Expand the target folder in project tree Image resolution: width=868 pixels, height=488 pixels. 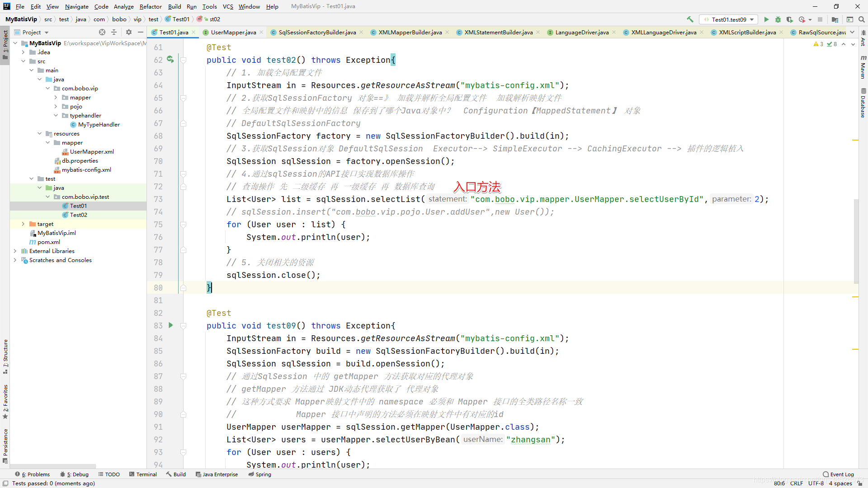coord(23,224)
